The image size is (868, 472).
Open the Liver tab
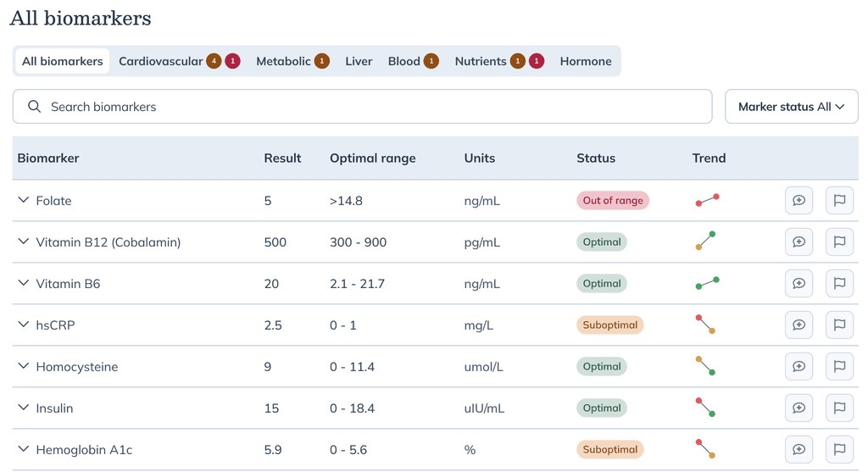[359, 61]
